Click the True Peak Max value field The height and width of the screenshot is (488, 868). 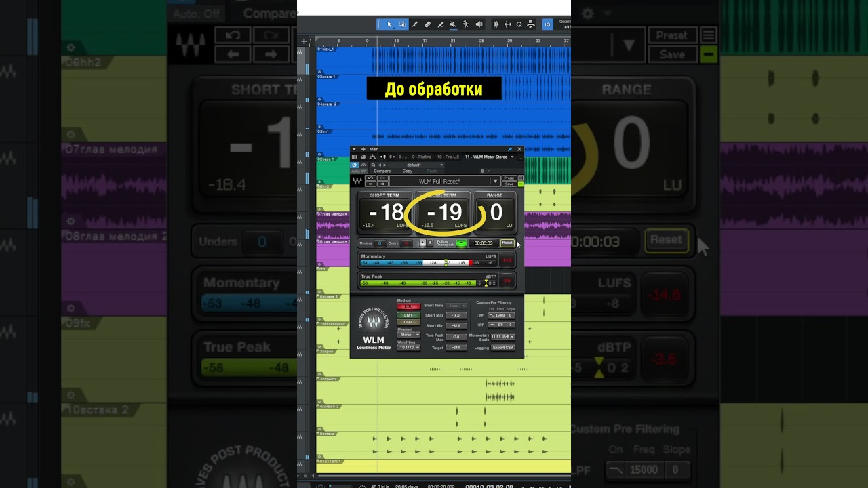456,337
